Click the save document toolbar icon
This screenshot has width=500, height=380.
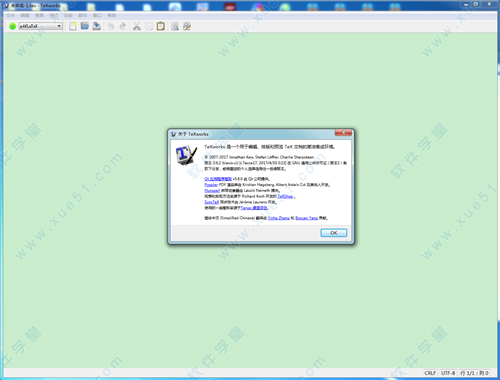tap(97, 26)
